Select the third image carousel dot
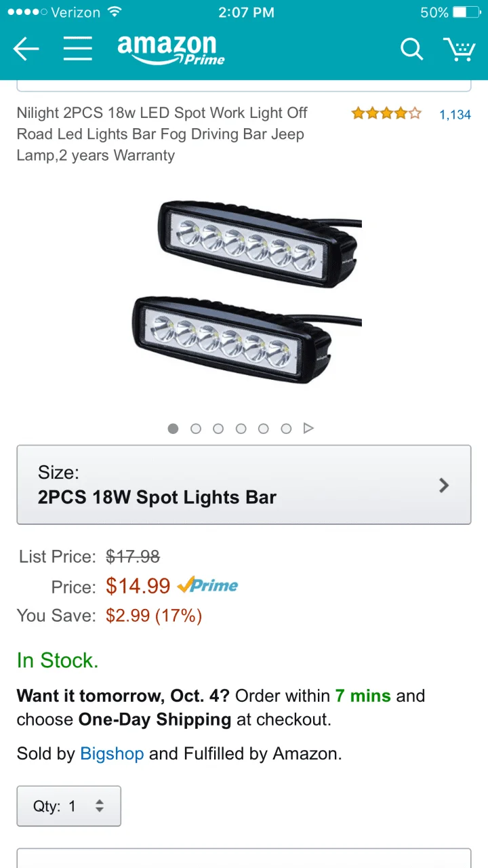The height and width of the screenshot is (868, 488). (x=218, y=428)
